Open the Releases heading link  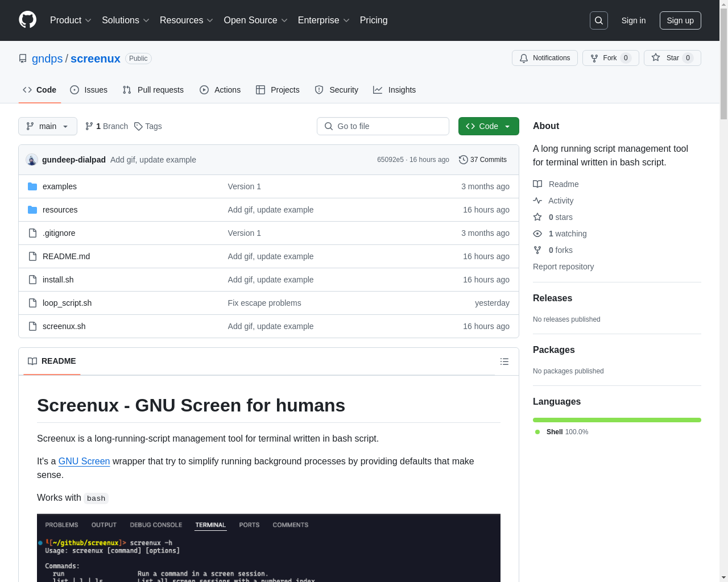(x=552, y=298)
